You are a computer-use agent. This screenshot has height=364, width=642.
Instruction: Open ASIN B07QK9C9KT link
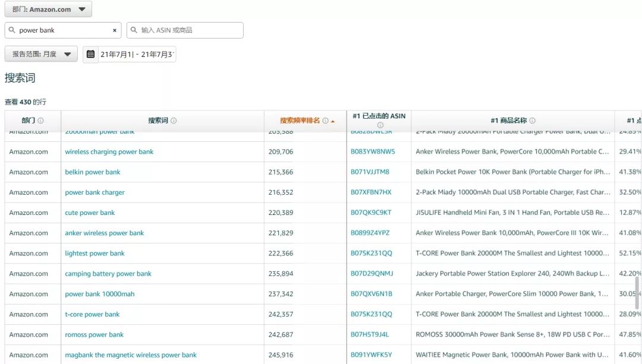tap(371, 212)
